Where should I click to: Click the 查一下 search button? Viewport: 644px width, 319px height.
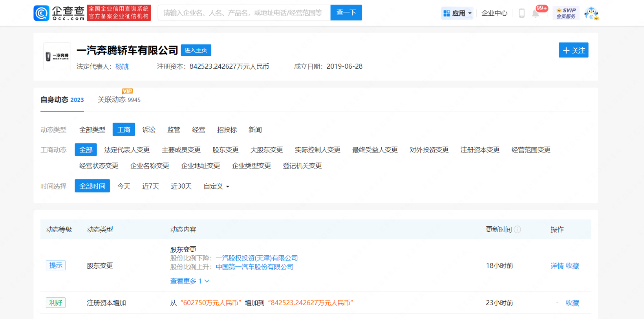346,13
